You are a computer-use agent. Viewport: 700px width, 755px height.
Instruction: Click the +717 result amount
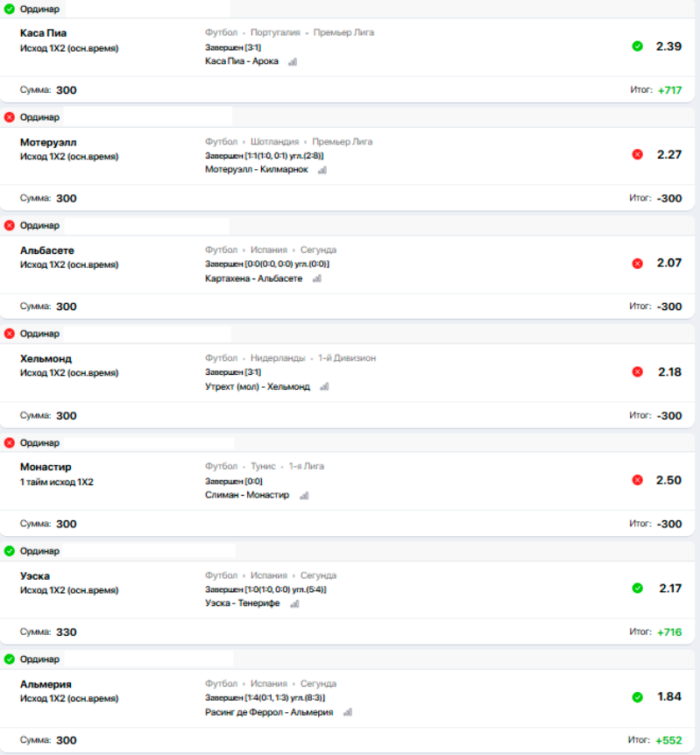669,89
